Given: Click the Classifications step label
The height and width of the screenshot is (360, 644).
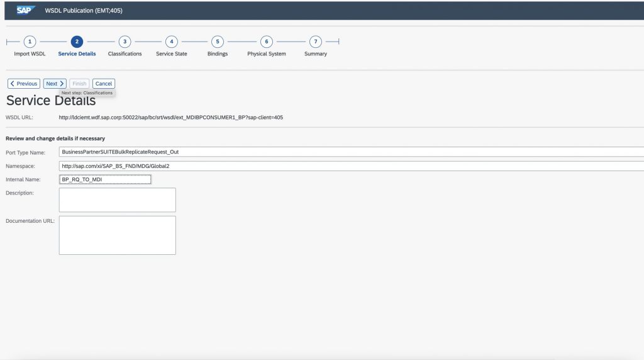Looking at the screenshot, I should [x=125, y=54].
